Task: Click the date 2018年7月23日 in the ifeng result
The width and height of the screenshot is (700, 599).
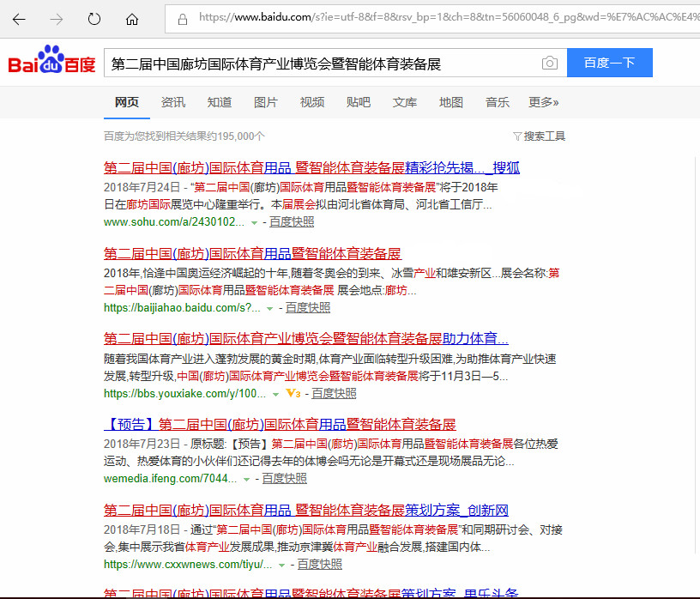Action: (x=142, y=444)
